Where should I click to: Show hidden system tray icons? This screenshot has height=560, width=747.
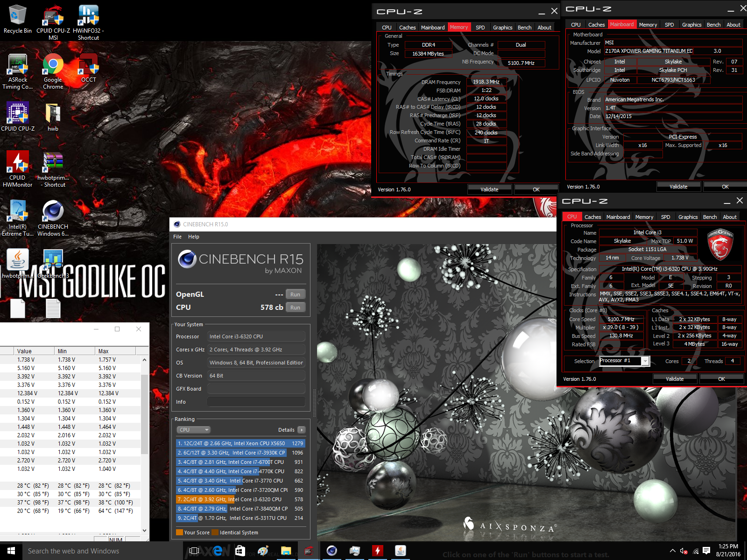(x=672, y=551)
